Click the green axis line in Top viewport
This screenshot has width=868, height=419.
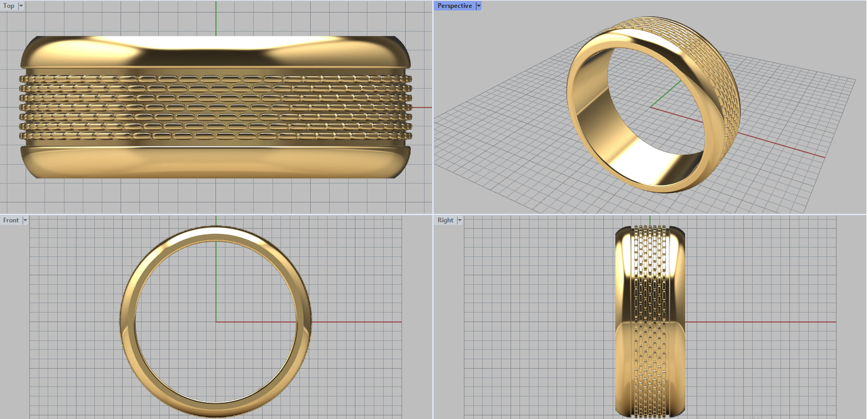(216, 16)
